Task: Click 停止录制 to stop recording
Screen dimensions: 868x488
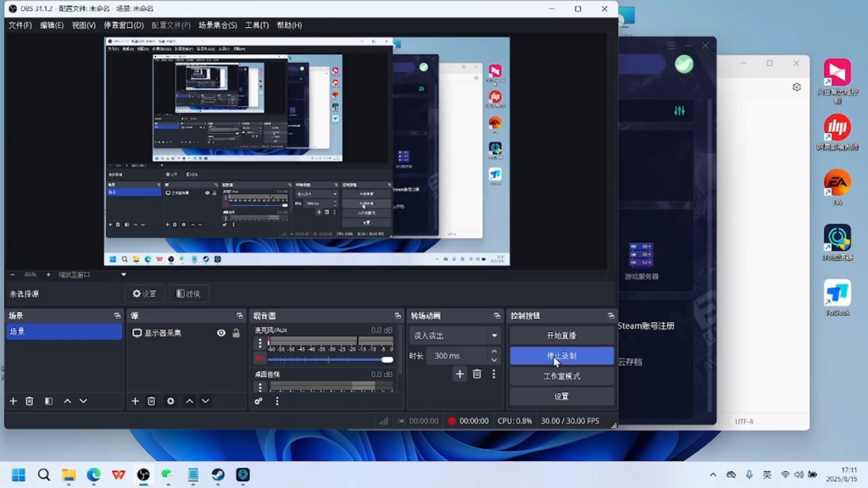Action: [x=561, y=356]
